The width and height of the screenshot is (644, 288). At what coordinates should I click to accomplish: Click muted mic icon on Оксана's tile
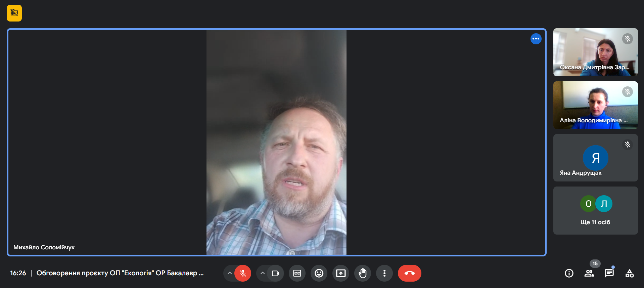coord(628,39)
